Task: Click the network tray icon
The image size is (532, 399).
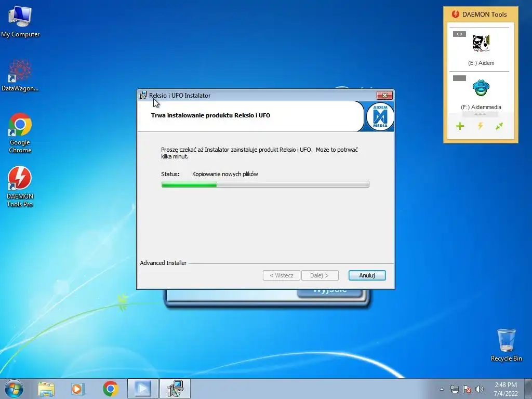Action: coord(454,389)
